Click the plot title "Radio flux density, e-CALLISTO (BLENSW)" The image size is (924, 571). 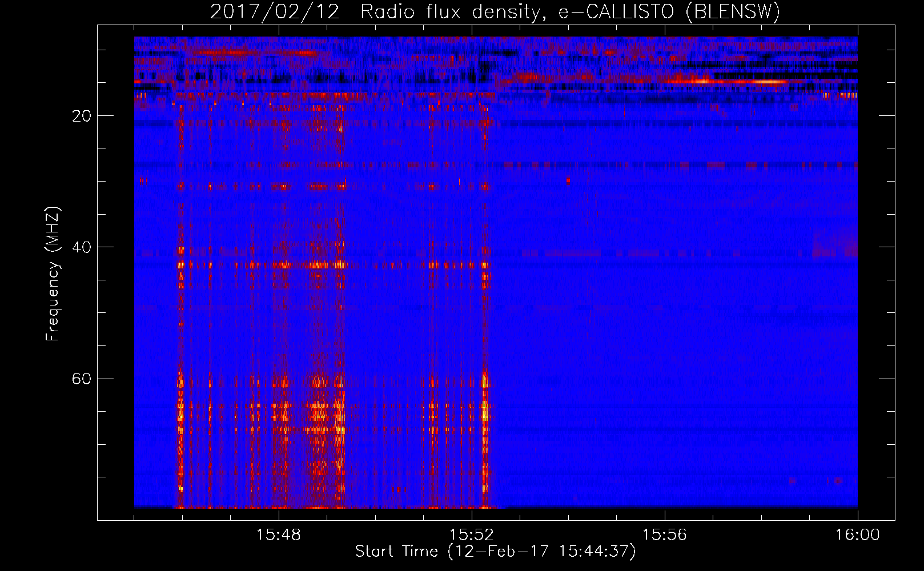coord(570,11)
